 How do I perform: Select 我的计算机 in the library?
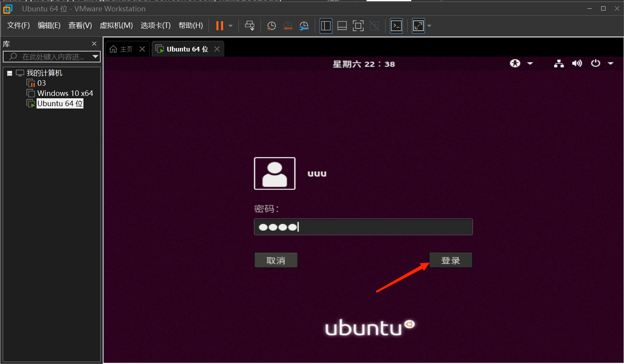click(44, 73)
